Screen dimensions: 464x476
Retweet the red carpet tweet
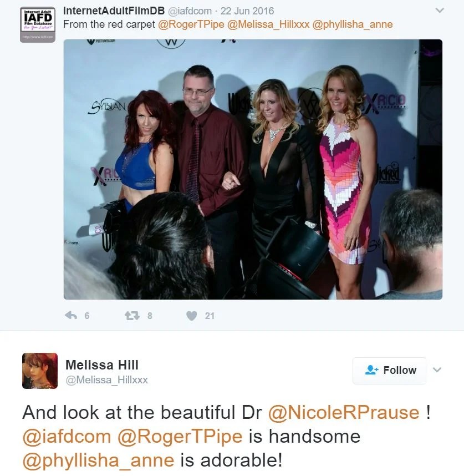pos(132,316)
